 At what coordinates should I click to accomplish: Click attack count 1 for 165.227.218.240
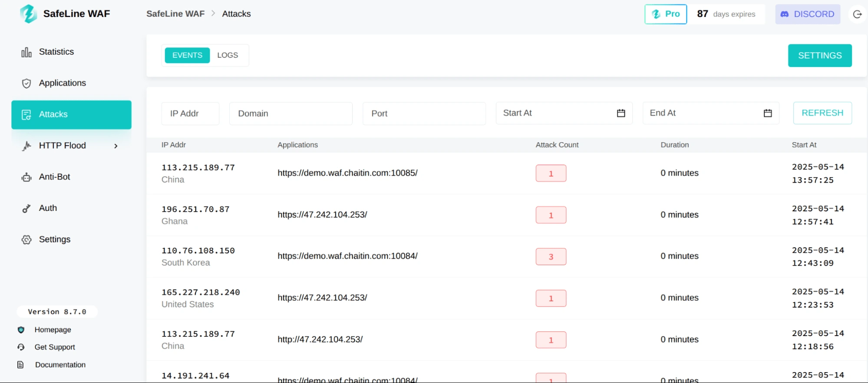[551, 298]
